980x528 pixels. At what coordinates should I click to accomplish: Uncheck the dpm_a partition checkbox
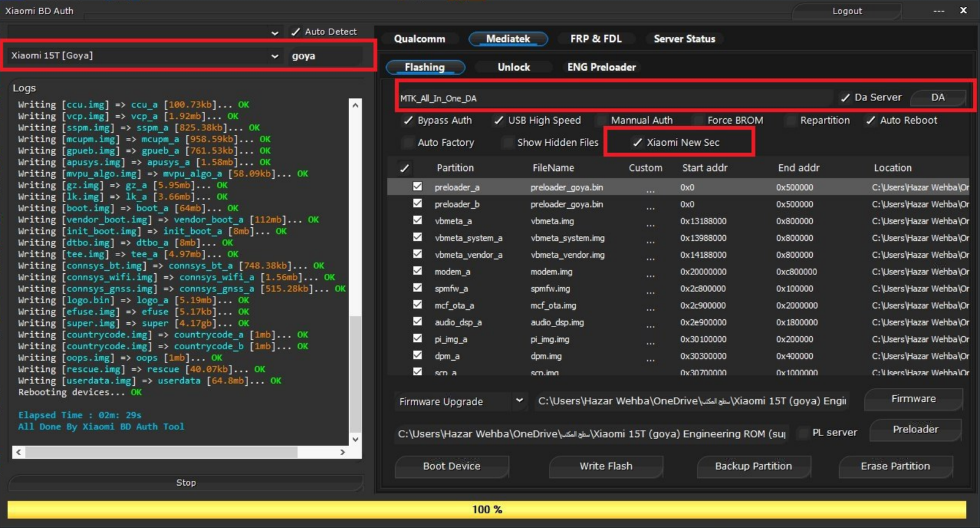tap(417, 355)
